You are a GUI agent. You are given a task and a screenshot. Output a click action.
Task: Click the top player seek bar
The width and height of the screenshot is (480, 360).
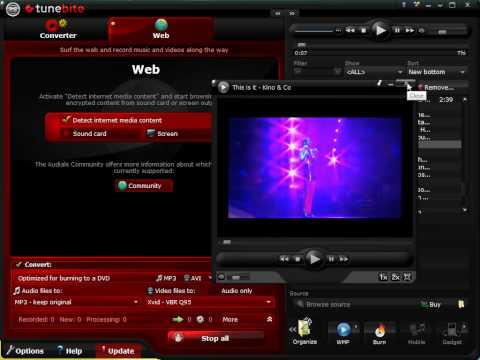[380, 44]
